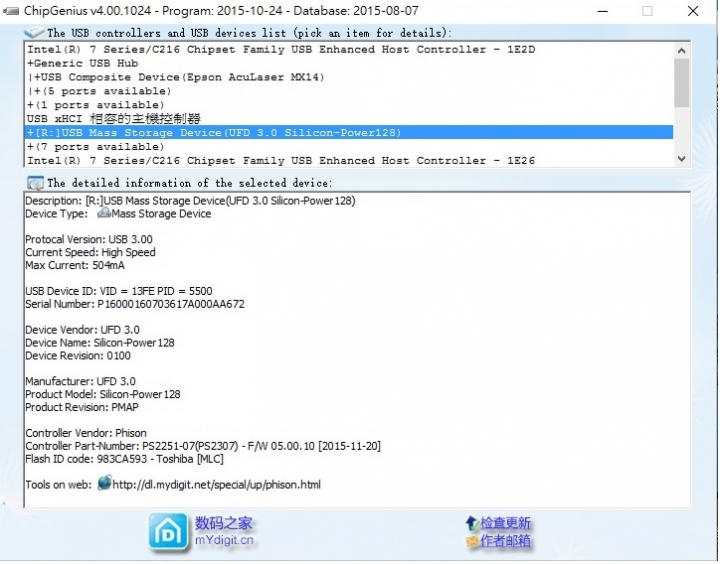Image resolution: width=720 pixels, height=564 pixels.
Task: Click the device list scrollbar thumb
Action: click(x=681, y=83)
